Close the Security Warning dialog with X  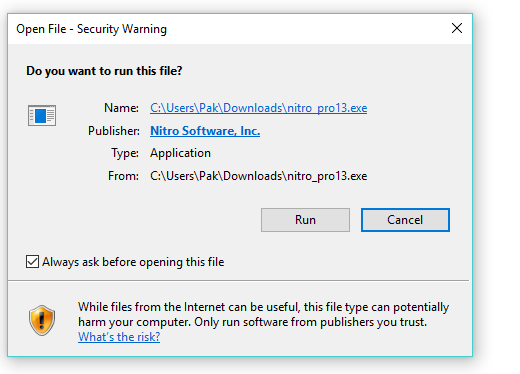tap(457, 28)
